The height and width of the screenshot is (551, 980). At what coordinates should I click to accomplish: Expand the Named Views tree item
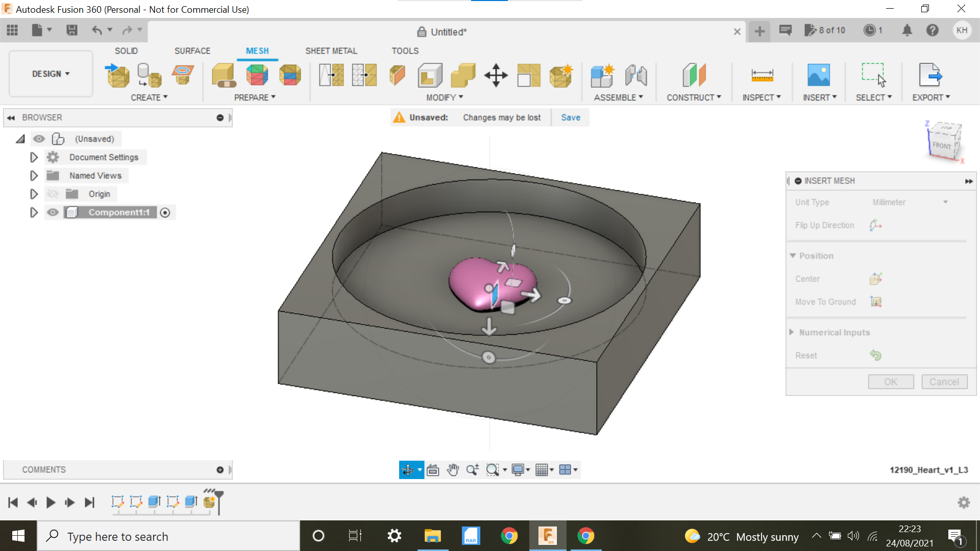tap(34, 176)
